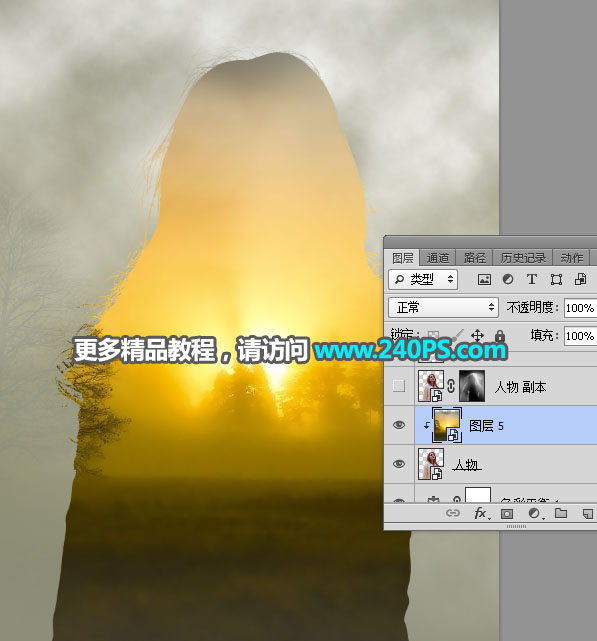This screenshot has width=597, height=641.
Task: Filter layers by adjustment layers icon
Action: (508, 280)
